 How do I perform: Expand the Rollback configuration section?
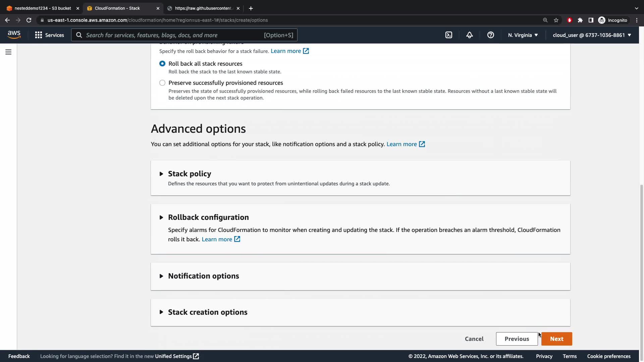208,217
